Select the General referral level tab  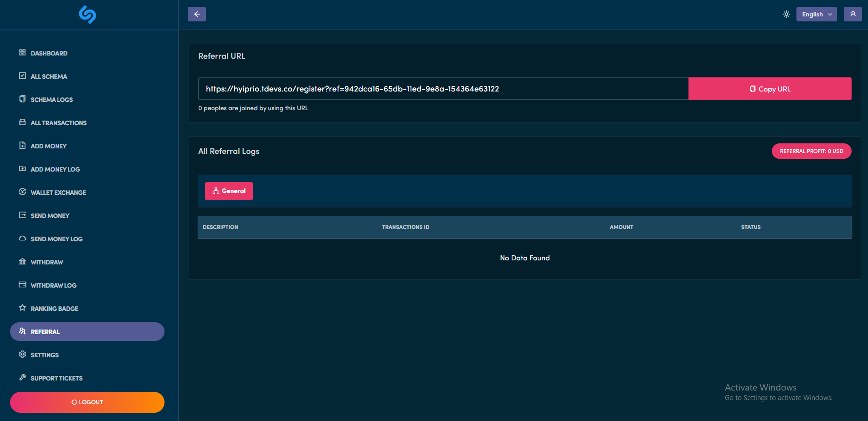(229, 191)
